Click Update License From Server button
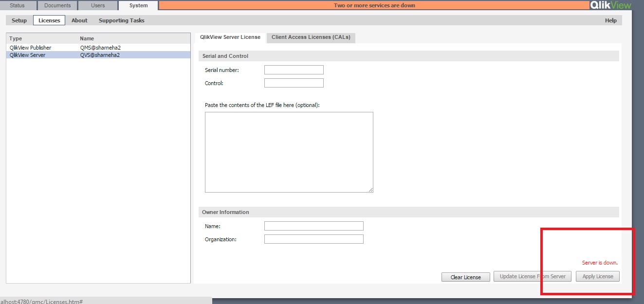Viewport: 644px width, 304px height. (533, 276)
